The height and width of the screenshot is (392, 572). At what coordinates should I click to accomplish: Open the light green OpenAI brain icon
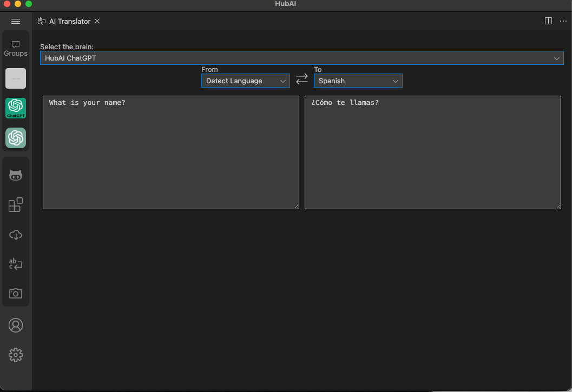[x=16, y=138]
